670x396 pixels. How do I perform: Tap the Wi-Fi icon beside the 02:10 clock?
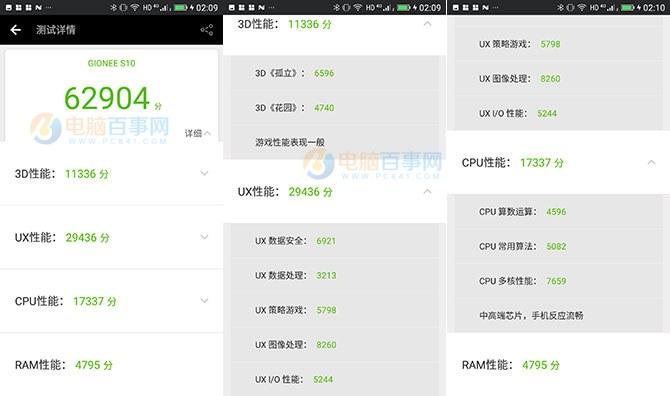582,8
